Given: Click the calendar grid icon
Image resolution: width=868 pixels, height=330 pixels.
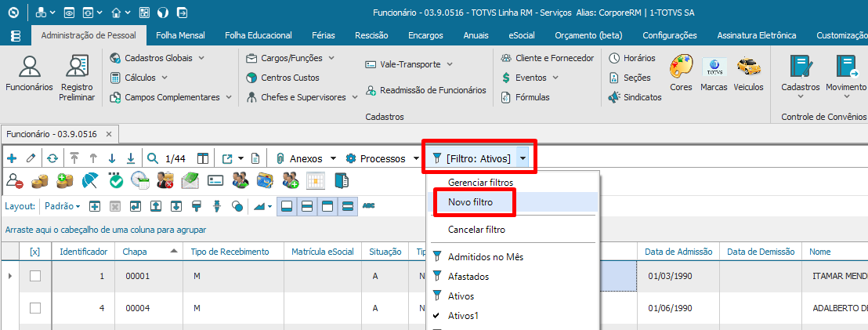Looking at the screenshot, I should 316,180.
